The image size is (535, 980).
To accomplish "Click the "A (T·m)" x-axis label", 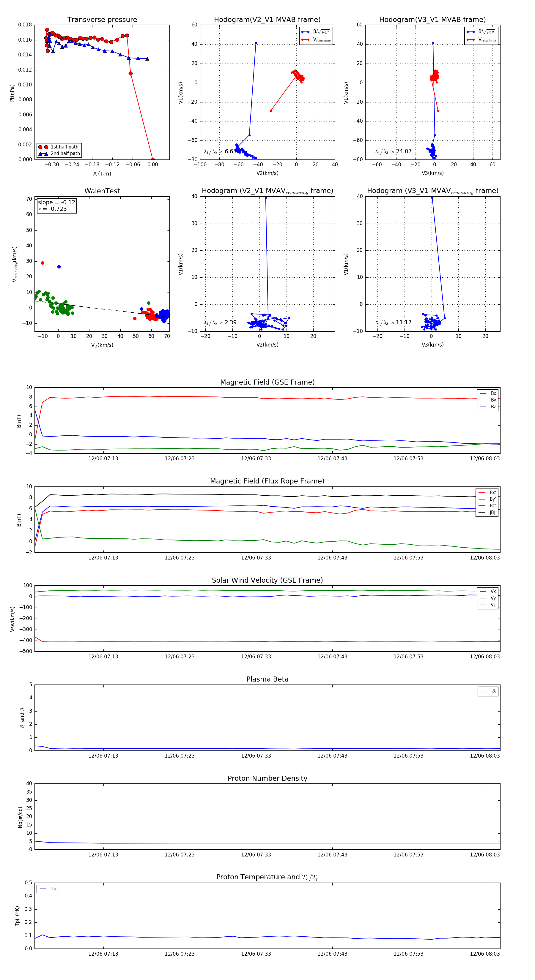I will pyautogui.click(x=102, y=173).
